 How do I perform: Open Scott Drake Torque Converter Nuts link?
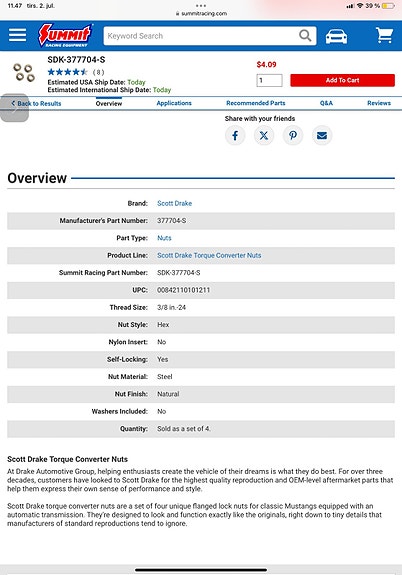209,255
